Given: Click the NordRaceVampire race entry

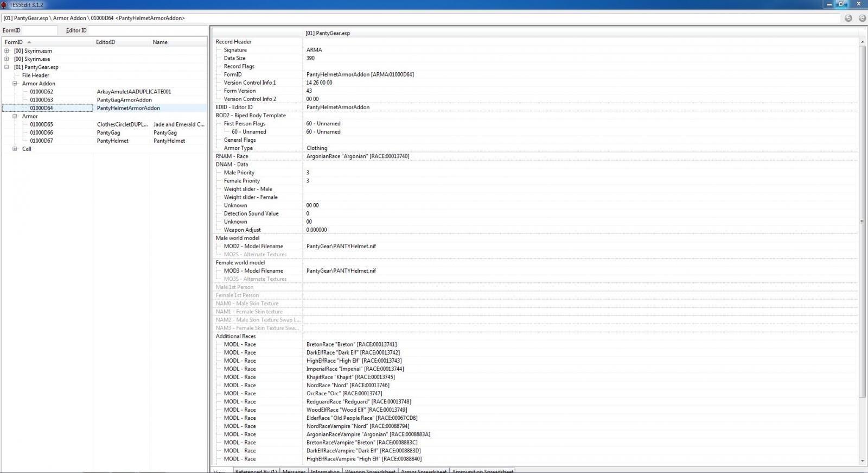Looking at the screenshot, I should pos(358,426).
